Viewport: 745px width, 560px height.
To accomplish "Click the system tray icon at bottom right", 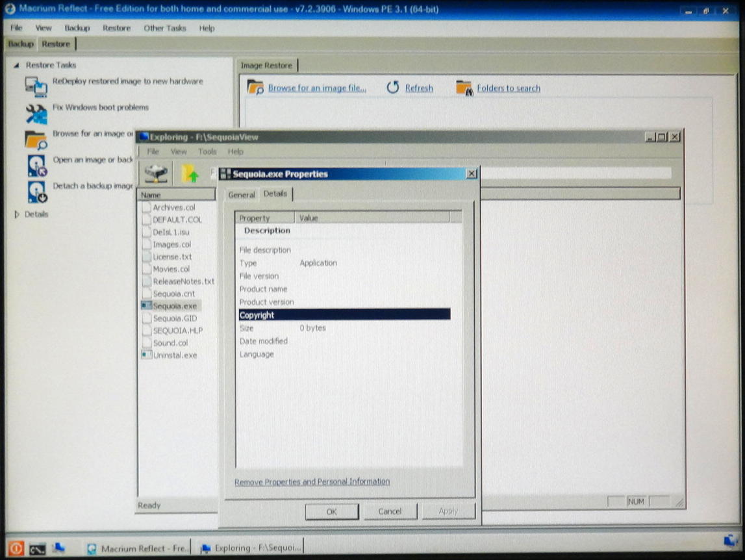I will click(x=731, y=541).
